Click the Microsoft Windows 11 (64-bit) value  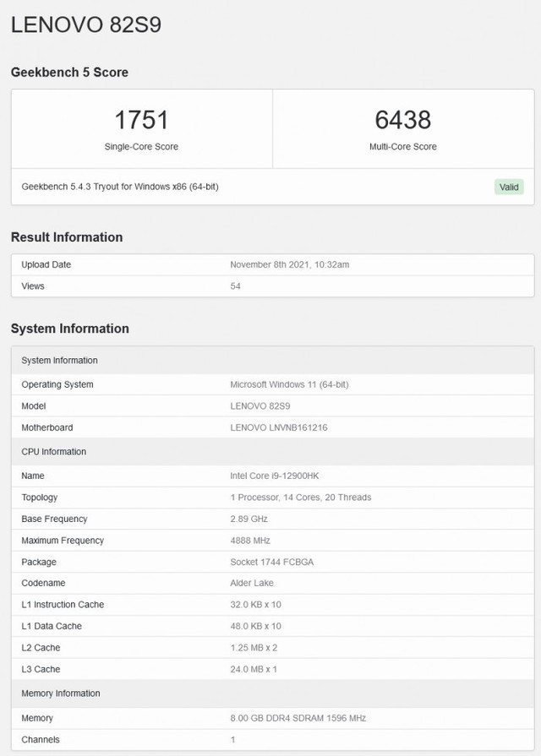289,384
